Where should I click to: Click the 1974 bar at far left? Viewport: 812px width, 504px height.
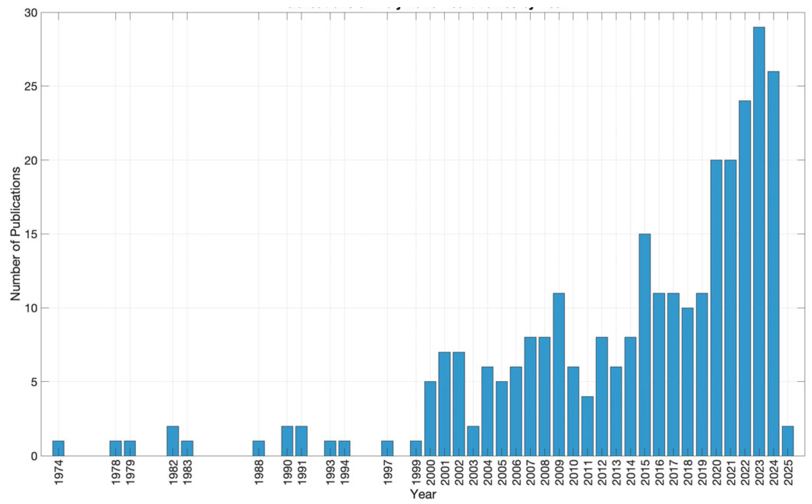pyautogui.click(x=58, y=448)
